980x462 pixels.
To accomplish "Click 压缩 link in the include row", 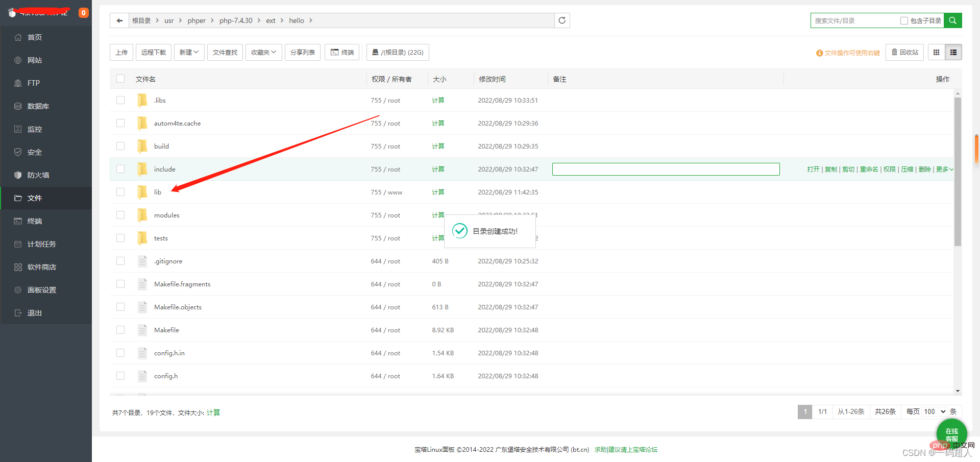I will [907, 169].
